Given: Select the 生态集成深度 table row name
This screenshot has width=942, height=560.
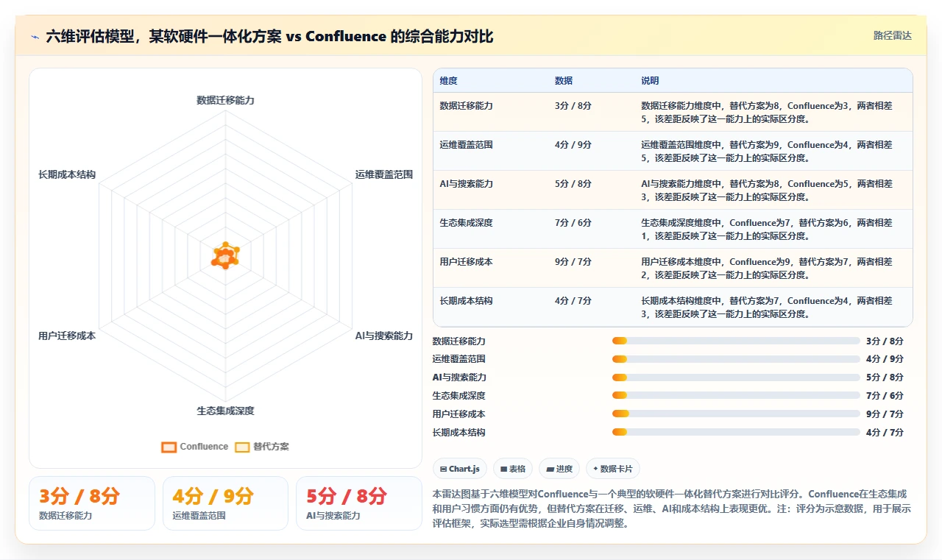Looking at the screenshot, I should click(x=467, y=223).
